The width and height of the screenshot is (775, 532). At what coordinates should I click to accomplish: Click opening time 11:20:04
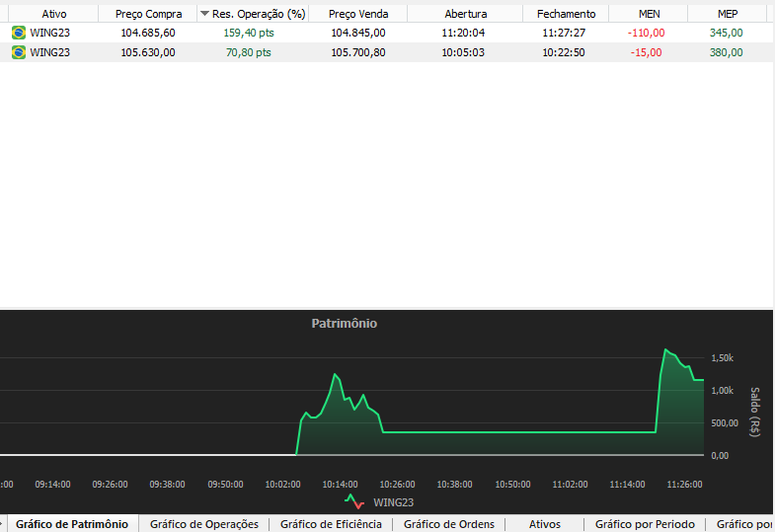click(463, 33)
